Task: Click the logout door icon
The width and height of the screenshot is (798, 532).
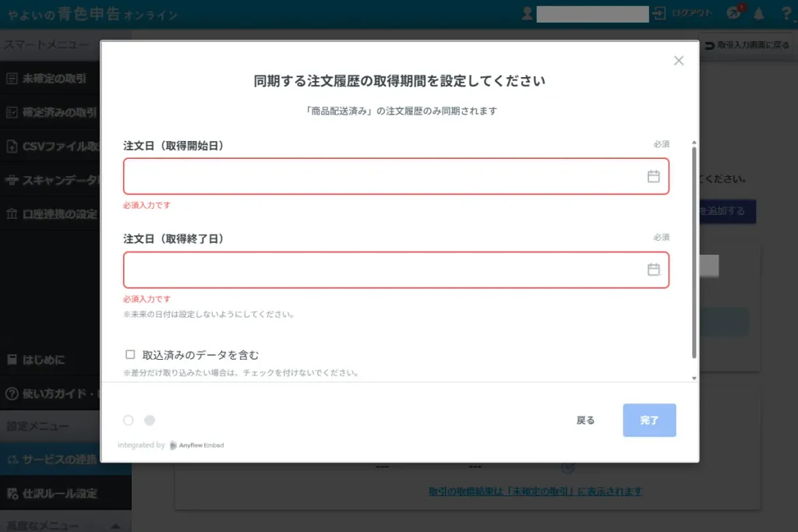Action: pyautogui.click(x=659, y=13)
